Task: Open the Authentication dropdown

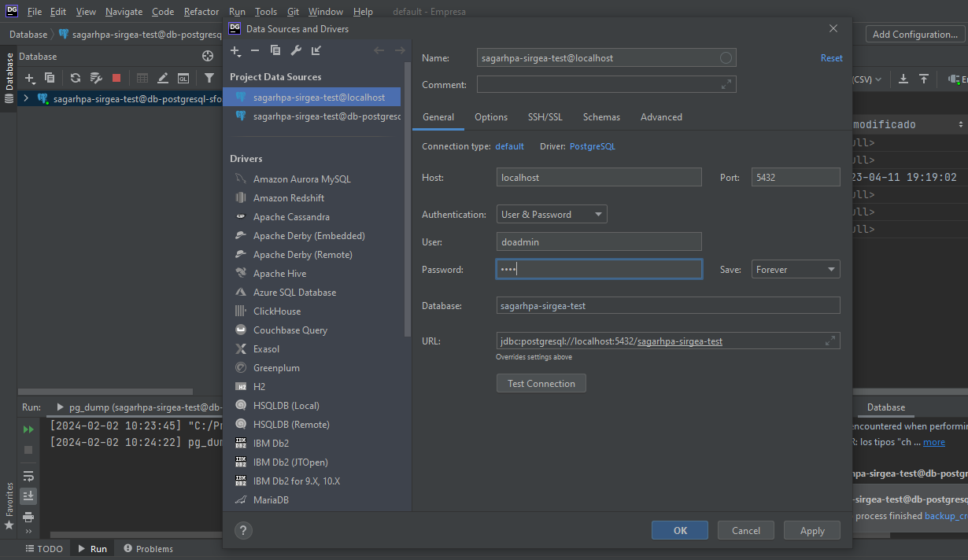Action: [552, 214]
